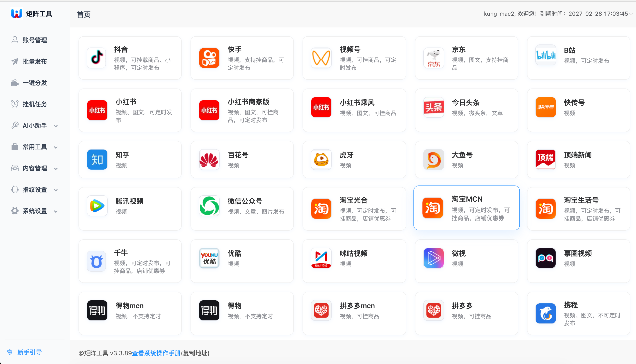The width and height of the screenshot is (636, 364).
Task: Click the 携程 card title text
Action: click(x=571, y=305)
